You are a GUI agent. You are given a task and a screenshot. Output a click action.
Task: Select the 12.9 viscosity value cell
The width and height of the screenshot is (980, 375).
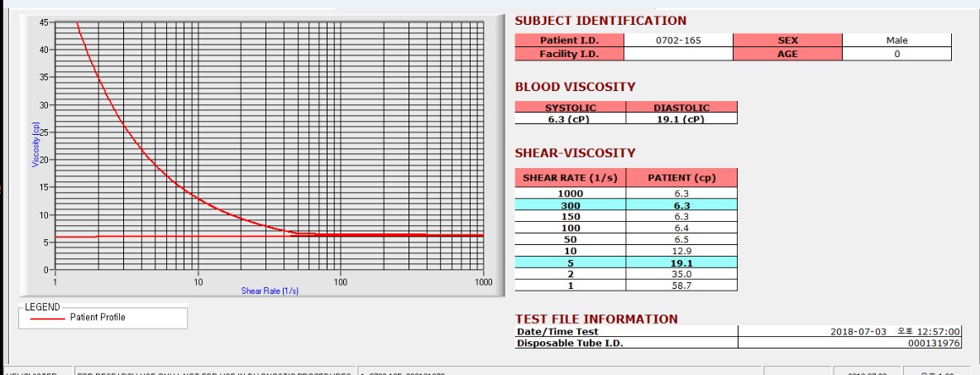click(x=681, y=251)
